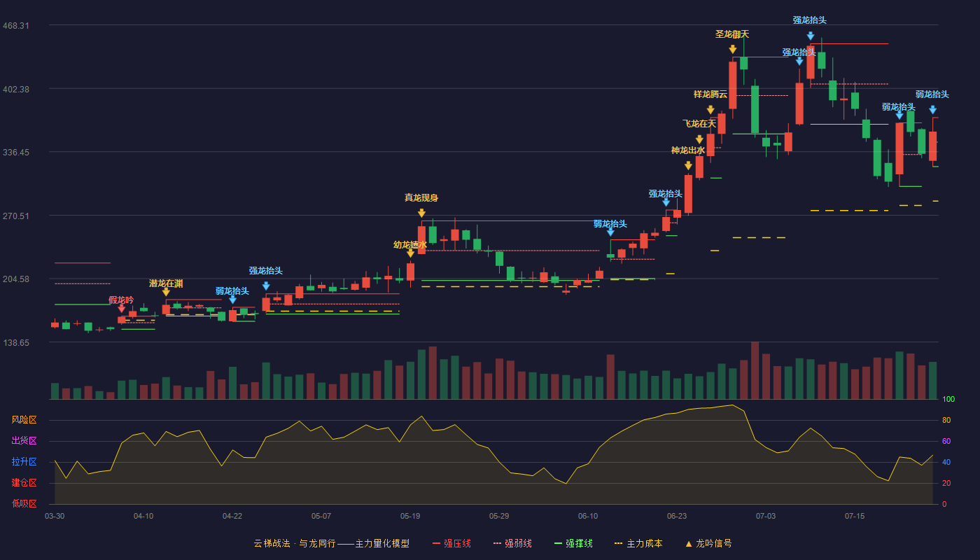Click the last 弱龙抬头 arrow at chart end
980x560 pixels.
coord(932,110)
